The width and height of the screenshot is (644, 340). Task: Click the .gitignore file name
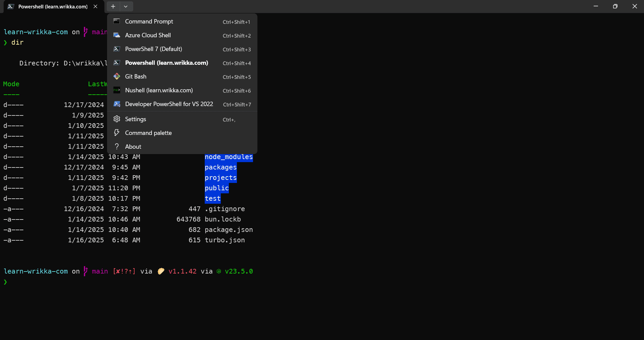(225, 209)
